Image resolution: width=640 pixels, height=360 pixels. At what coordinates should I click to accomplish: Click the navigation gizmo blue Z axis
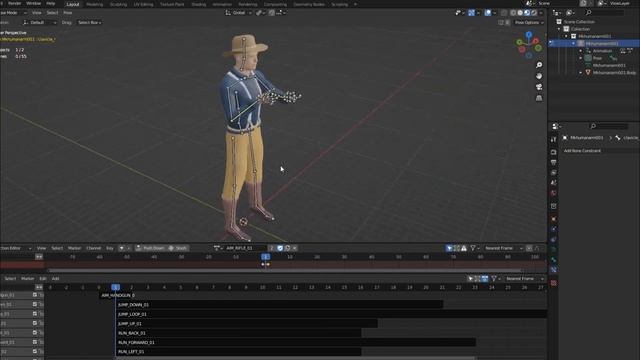click(x=529, y=35)
